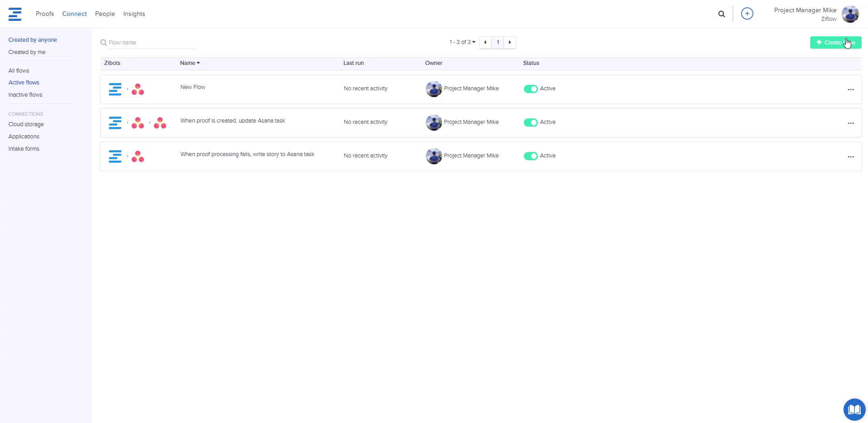This screenshot has width=868, height=423.
Task: Turn off the proof processing fails flow toggle
Action: pyautogui.click(x=530, y=156)
